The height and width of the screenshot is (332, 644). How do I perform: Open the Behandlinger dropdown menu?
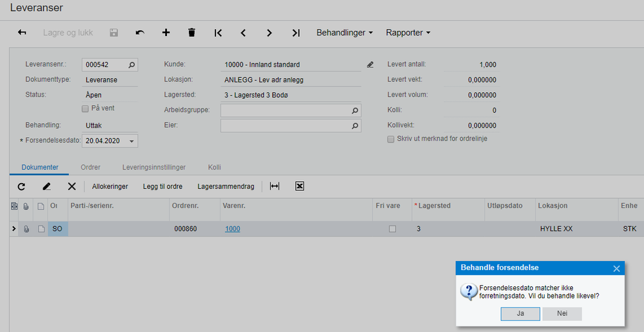(x=345, y=33)
